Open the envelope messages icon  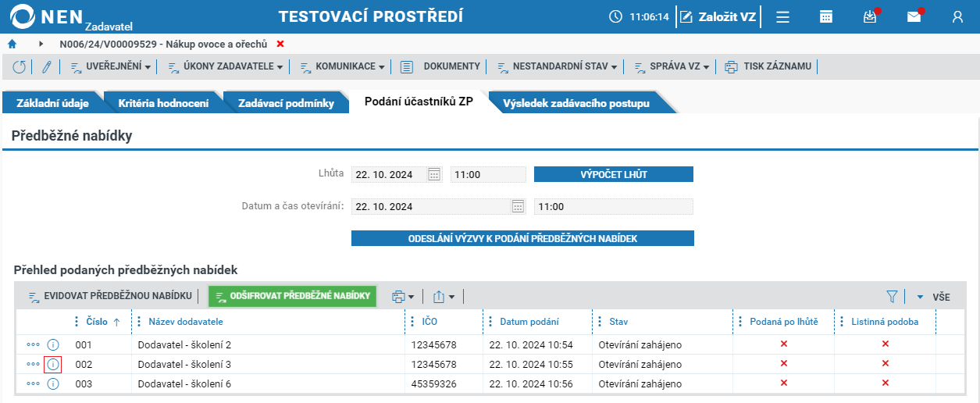click(914, 16)
